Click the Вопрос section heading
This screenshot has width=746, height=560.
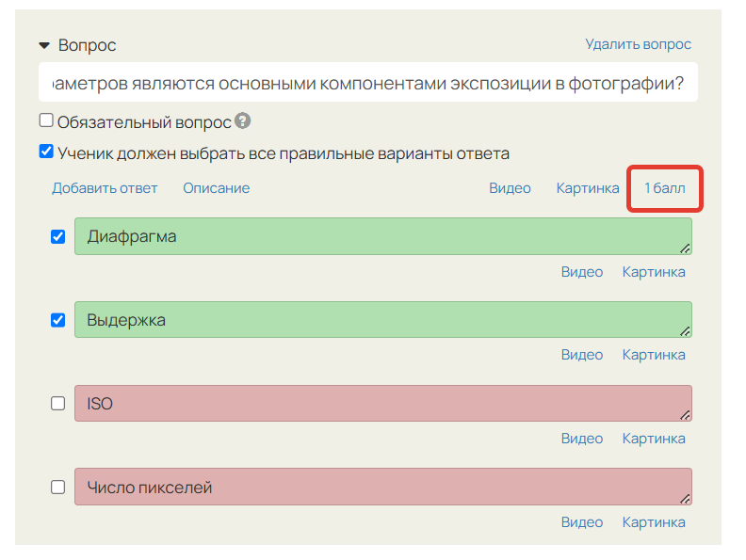(x=87, y=45)
